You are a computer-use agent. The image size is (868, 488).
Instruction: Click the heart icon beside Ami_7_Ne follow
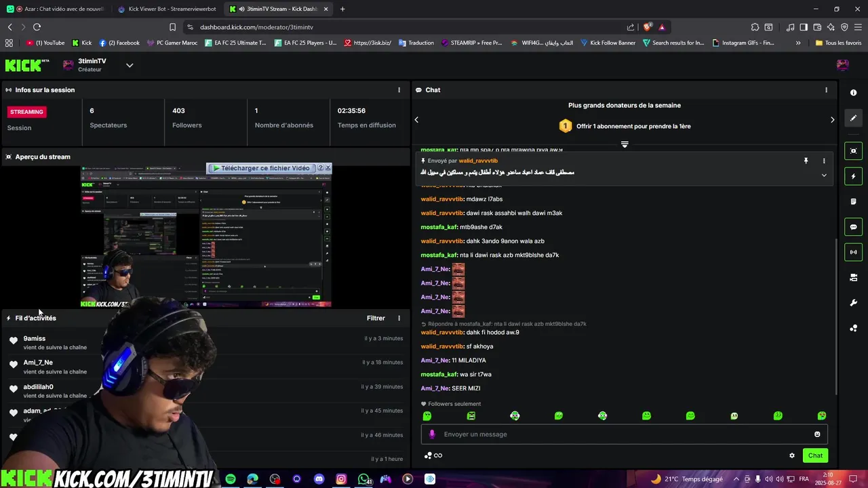pos(14,365)
